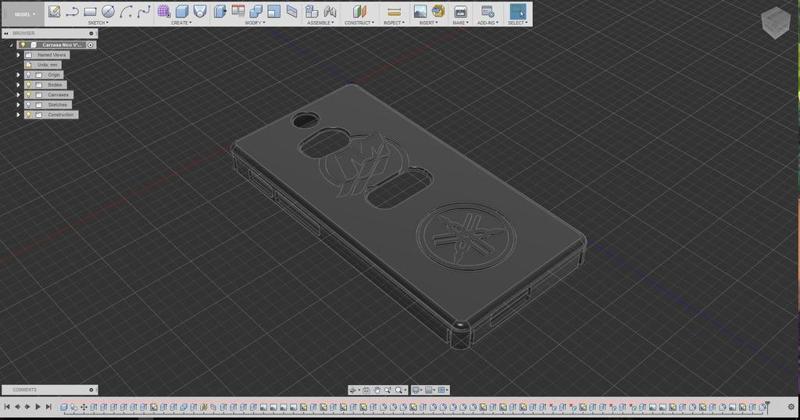The image size is (800, 420).
Task: Open the ASSEMBLE menu
Action: point(320,23)
